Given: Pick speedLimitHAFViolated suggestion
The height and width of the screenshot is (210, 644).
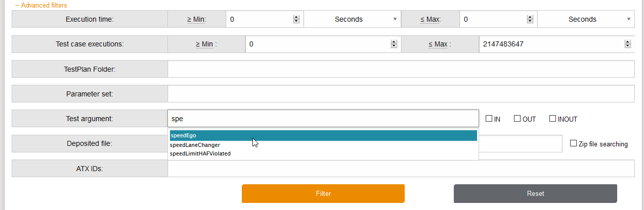Looking at the screenshot, I should (x=200, y=153).
